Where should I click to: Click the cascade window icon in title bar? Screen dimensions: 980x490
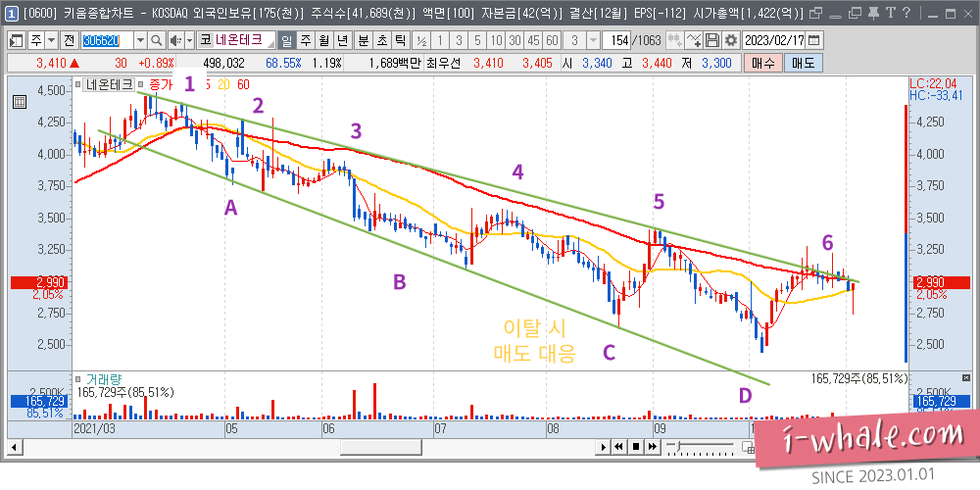pyautogui.click(x=855, y=13)
